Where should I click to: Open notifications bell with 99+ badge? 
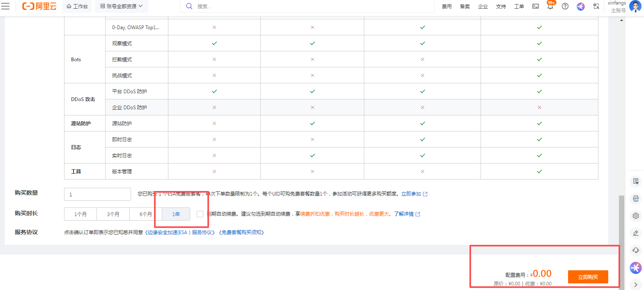click(550, 7)
